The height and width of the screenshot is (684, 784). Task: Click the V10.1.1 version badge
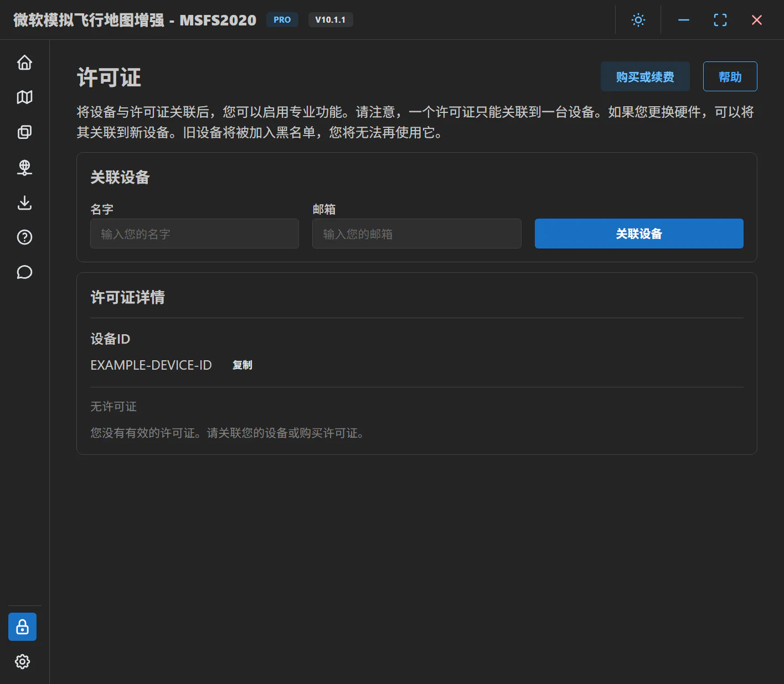(x=331, y=20)
